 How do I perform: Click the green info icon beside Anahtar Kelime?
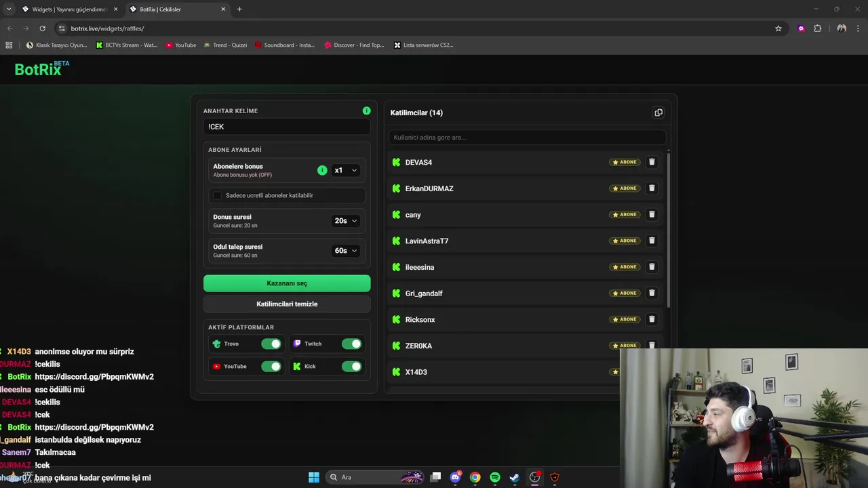366,110
